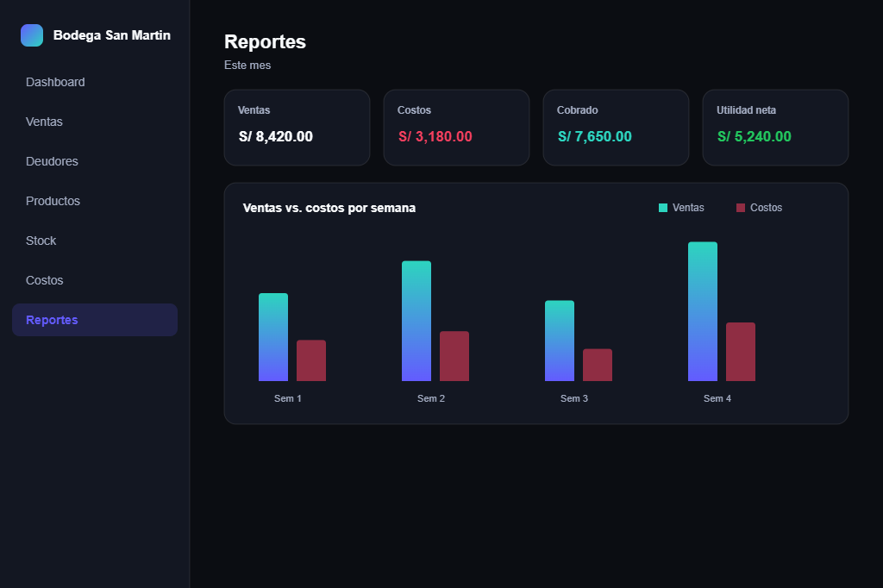883x588 pixels.
Task: Click the Bodega San Martin logo icon
Action: point(32,35)
